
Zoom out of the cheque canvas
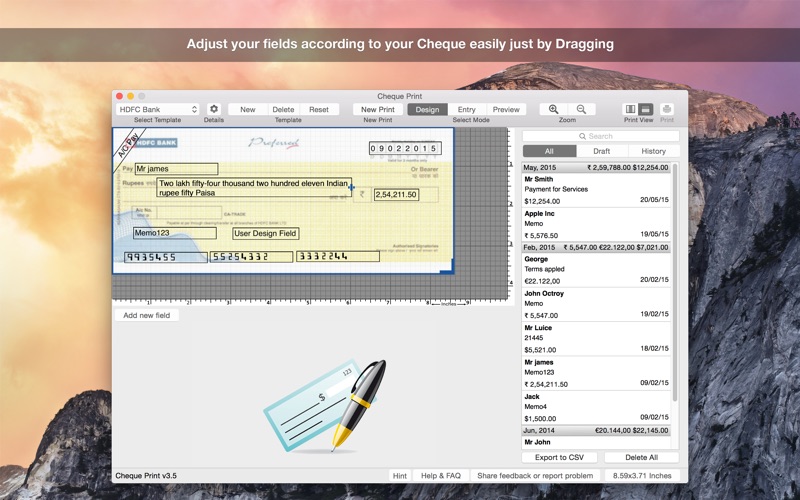click(581, 109)
